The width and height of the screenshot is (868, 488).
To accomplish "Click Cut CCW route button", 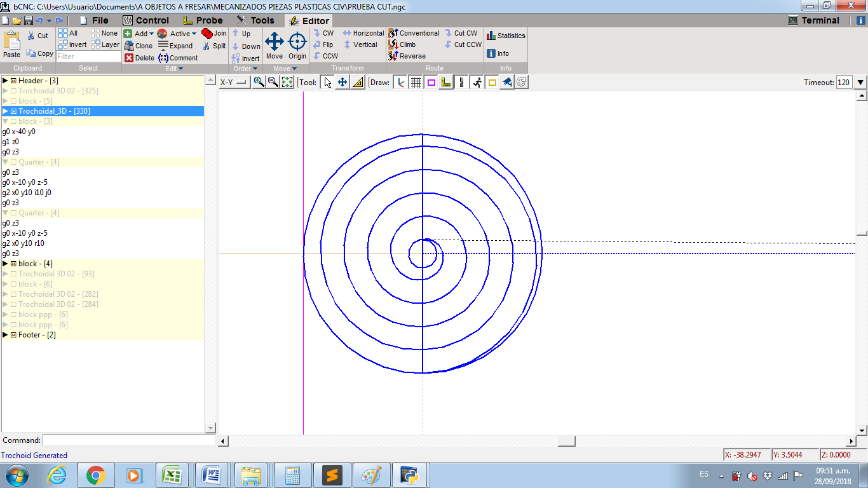I will (463, 44).
